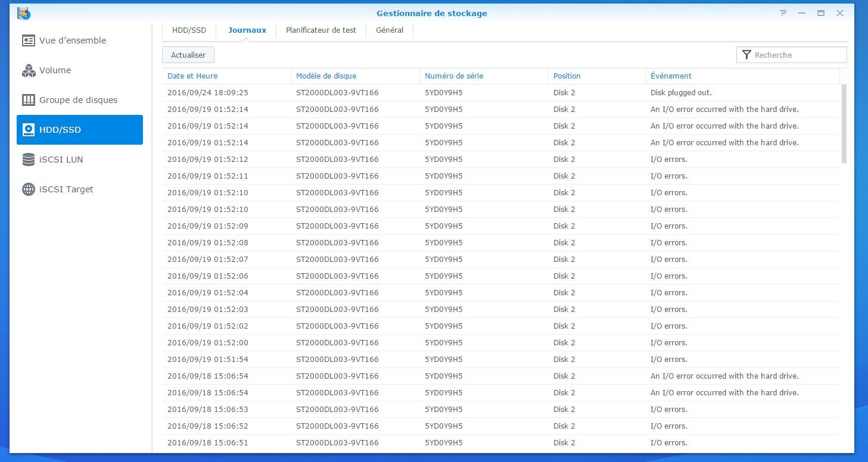The width and height of the screenshot is (868, 462).
Task: Select the log row dated 2016/09/24 18:09:25
Action: point(501,93)
